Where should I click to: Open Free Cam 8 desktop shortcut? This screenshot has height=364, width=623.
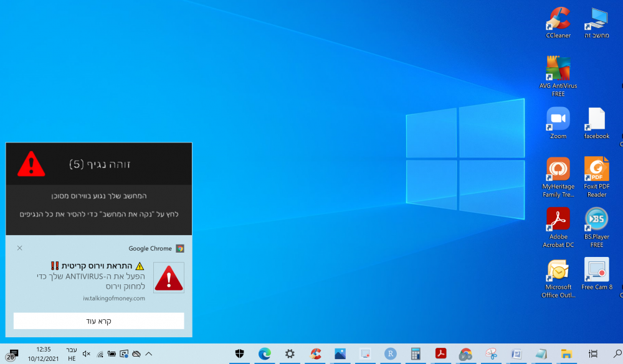click(x=596, y=274)
